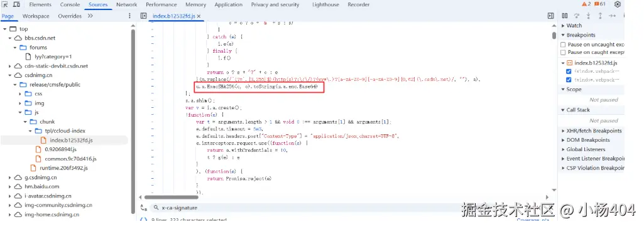Expand DOM Breakpoints section
Viewport: 644px width, 227px height.
click(x=563, y=140)
